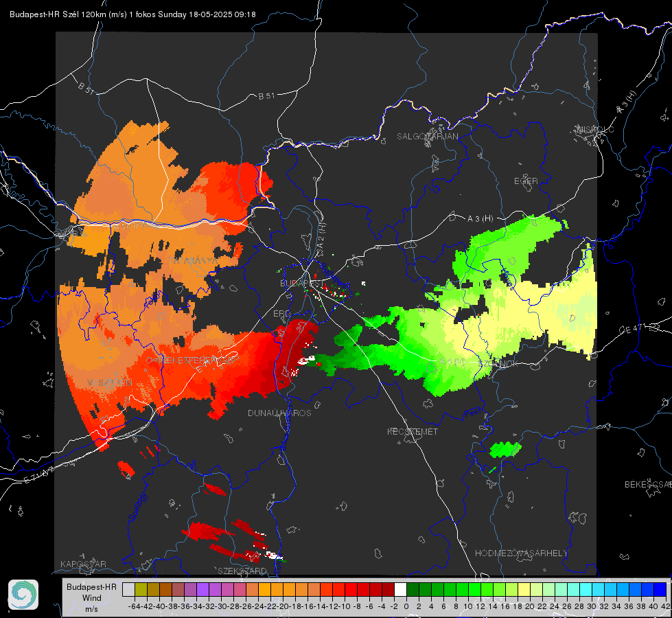Select the KAPOSVÁR city label
This screenshot has height=618, width=672.
coord(83,564)
